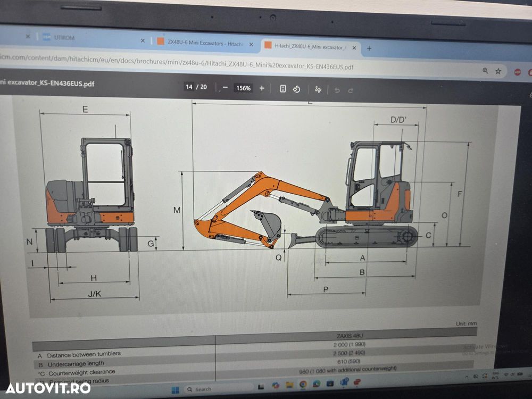Click dimension label E above front view
Screen dimensions: 532x399
pos(85,109)
